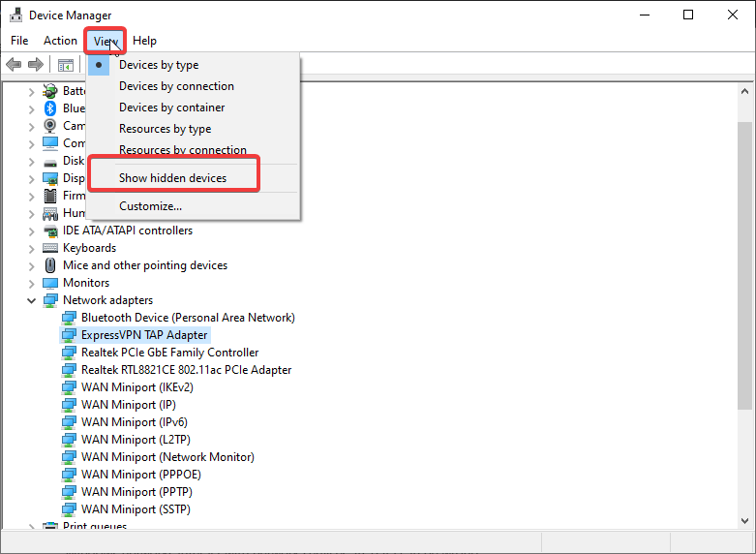Select WAN Miniport (IPv6) adapter

(134, 421)
